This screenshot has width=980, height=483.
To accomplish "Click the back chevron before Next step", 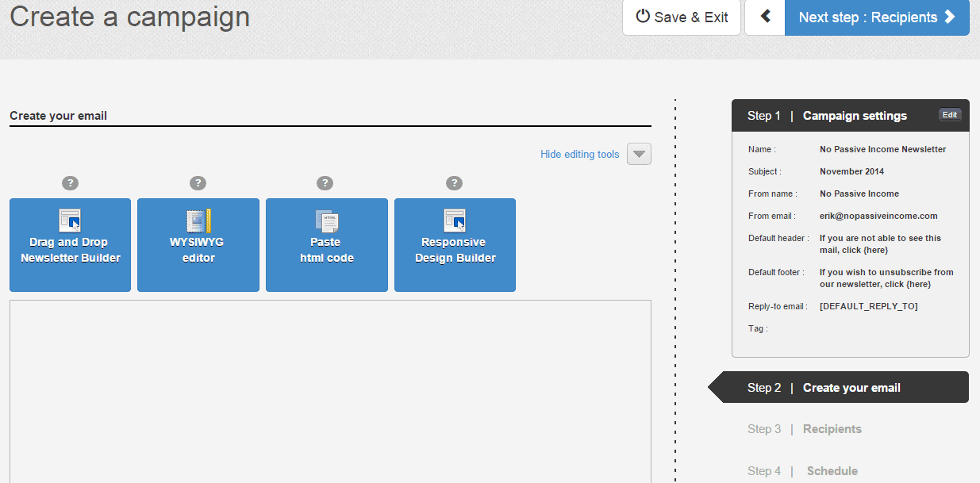I will (764, 17).
